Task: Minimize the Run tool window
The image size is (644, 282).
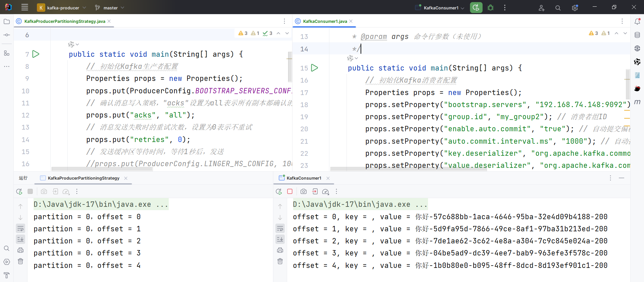Action: coord(622,178)
